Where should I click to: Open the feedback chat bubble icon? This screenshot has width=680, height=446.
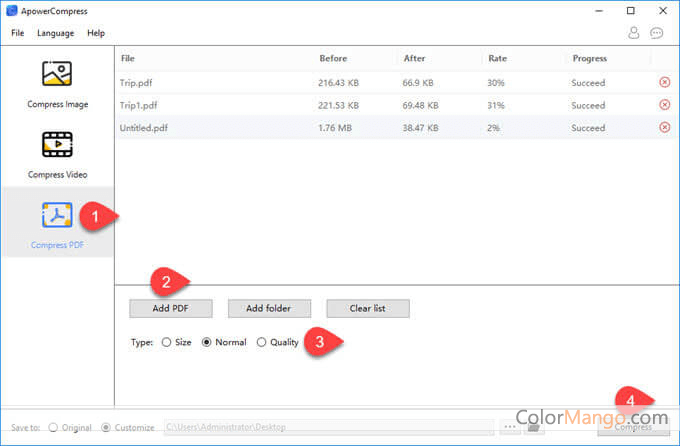[657, 33]
